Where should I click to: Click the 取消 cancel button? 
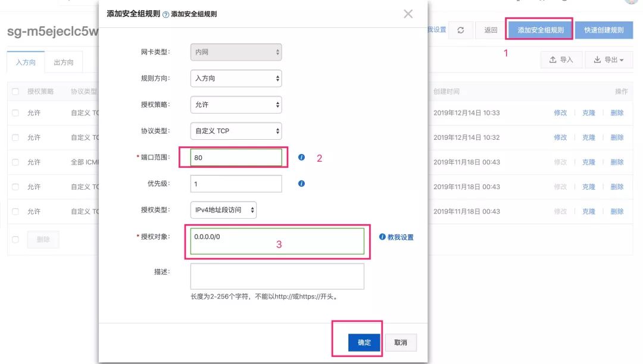[401, 343]
